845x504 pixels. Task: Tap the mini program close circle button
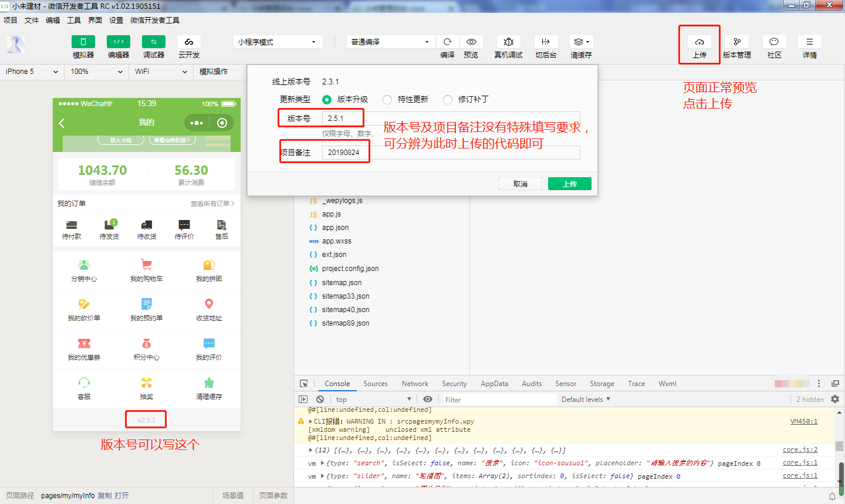222,123
